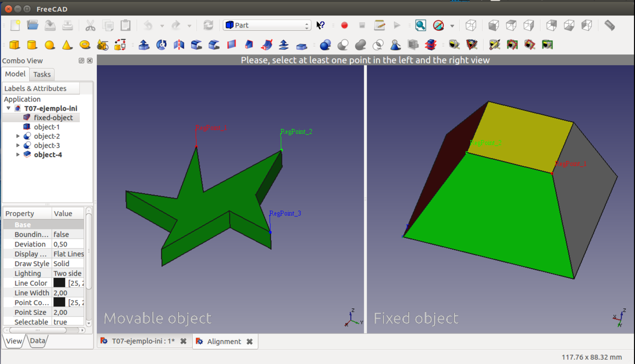The width and height of the screenshot is (635, 364).
Task: Click the Line Color black swatch
Action: [59, 283]
